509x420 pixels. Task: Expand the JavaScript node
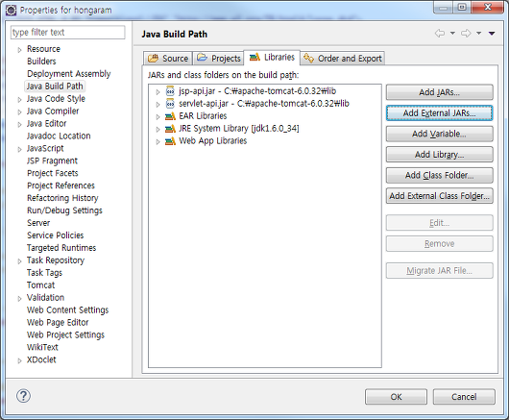coord(19,149)
